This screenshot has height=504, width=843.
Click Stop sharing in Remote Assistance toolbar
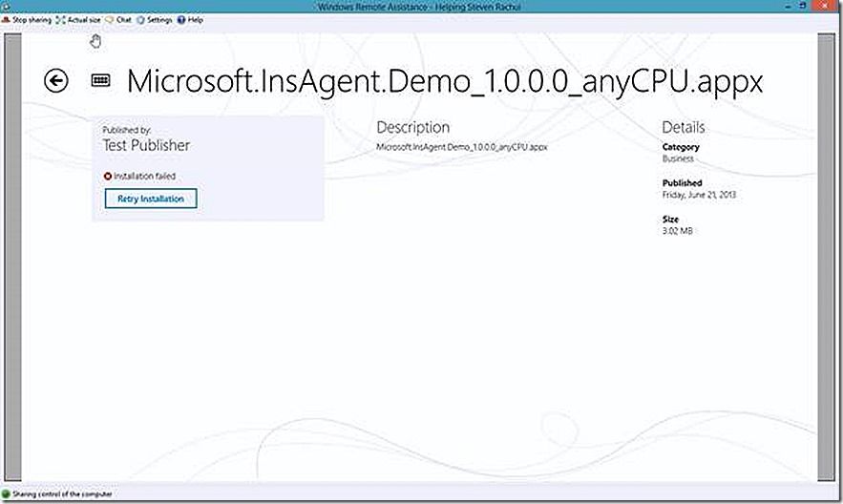[27, 20]
